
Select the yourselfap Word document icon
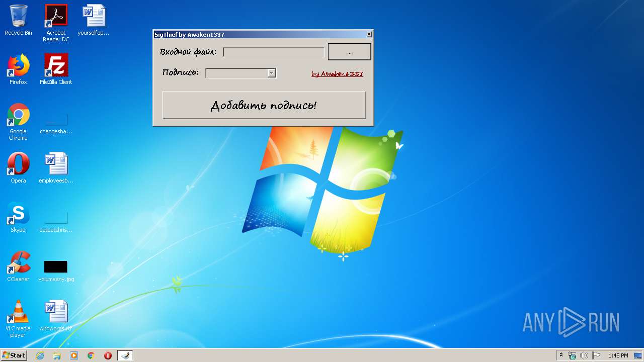pyautogui.click(x=94, y=20)
